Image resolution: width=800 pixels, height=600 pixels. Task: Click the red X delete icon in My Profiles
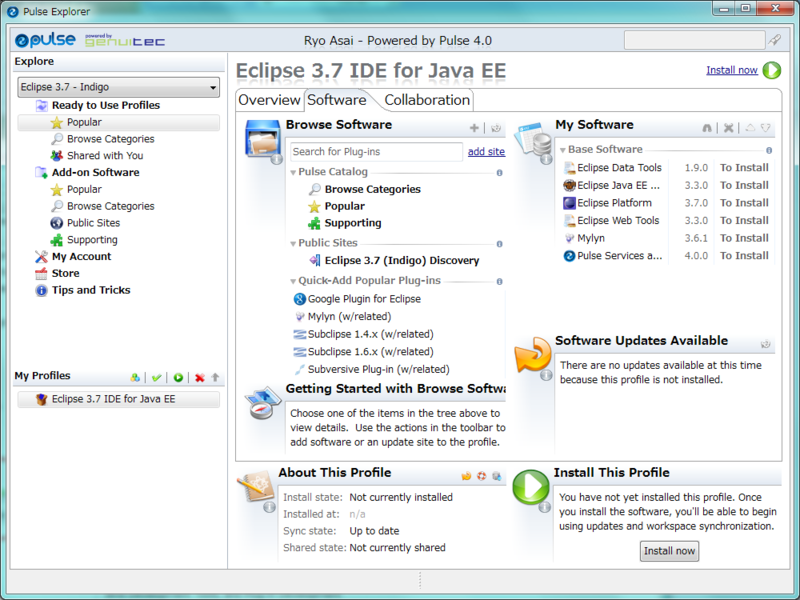[x=199, y=378]
